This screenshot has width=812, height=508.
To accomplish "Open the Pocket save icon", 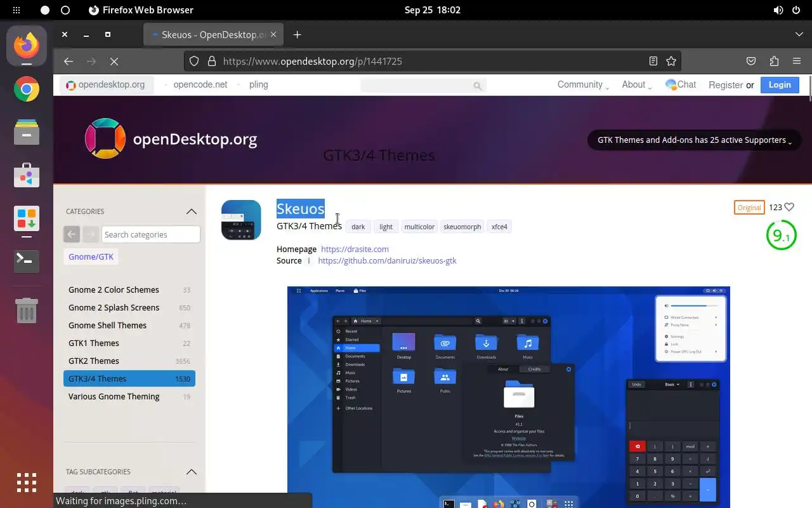I will pos(751,61).
